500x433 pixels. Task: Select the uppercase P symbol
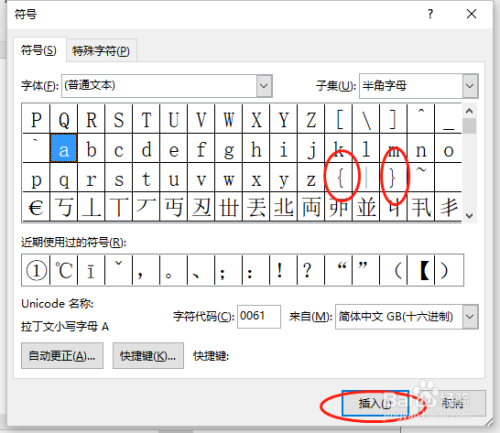[36, 119]
